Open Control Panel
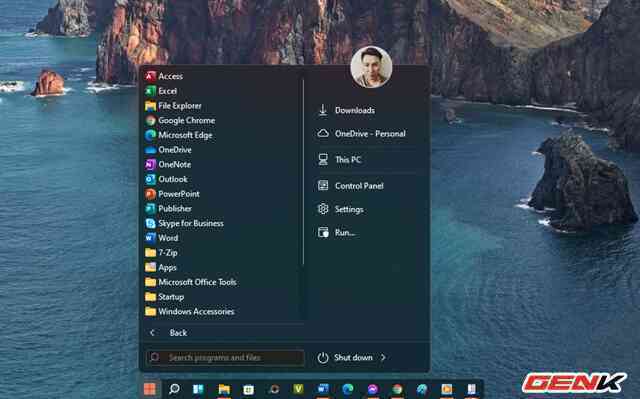 click(351, 186)
